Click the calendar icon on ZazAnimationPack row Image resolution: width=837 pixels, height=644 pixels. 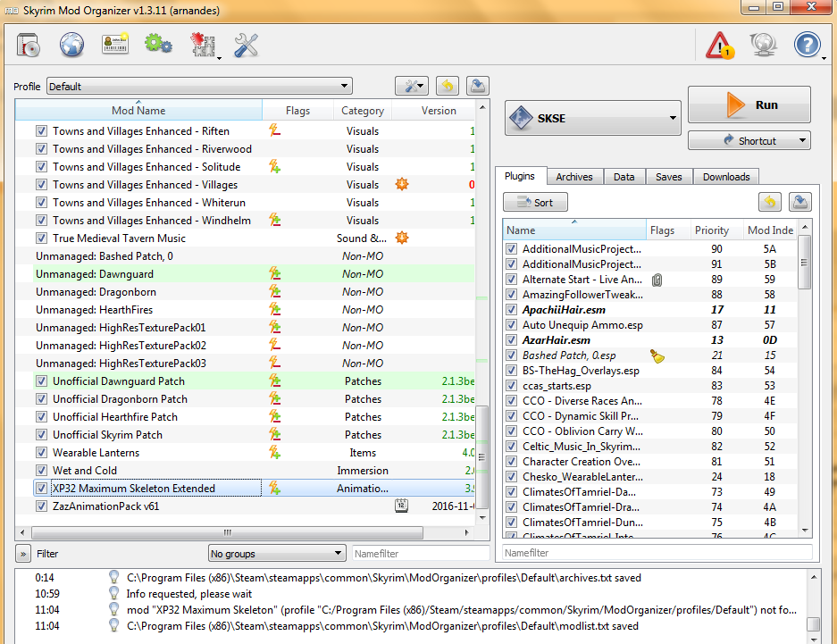pos(401,506)
